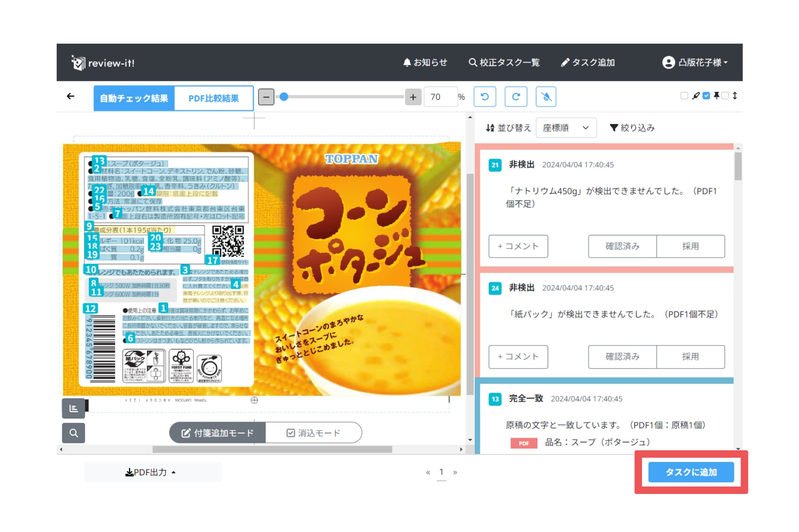This screenshot has height=532, width=799.
Task: Click page number 1 in pagination
Action: (441, 472)
